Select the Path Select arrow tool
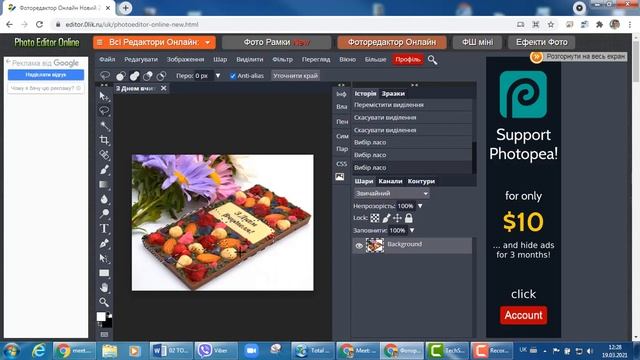Image resolution: width=640 pixels, height=360 pixels. 104,258
